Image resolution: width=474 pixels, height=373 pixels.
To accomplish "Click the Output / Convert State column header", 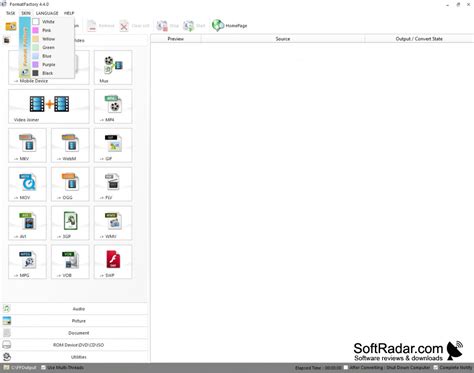I will (419, 39).
